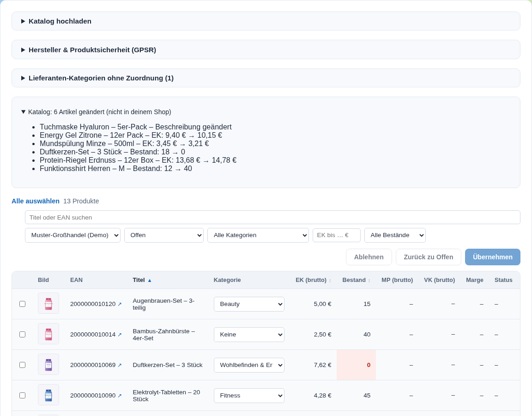Check the Elektrolyt-Tabletten row checkbox
Screen dimensions: 532x416
click(x=22, y=396)
